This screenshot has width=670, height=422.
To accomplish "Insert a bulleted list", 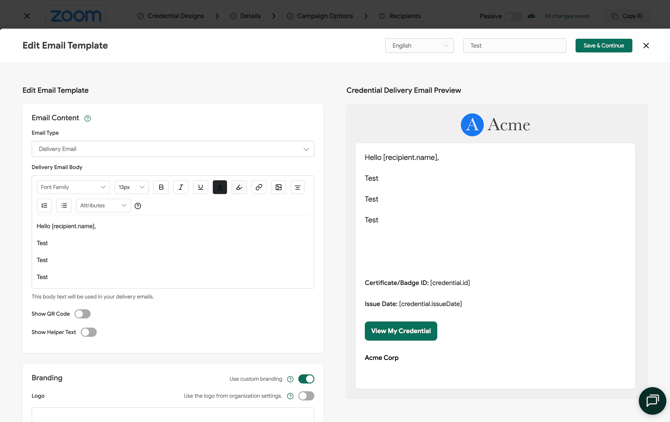I will click(64, 205).
